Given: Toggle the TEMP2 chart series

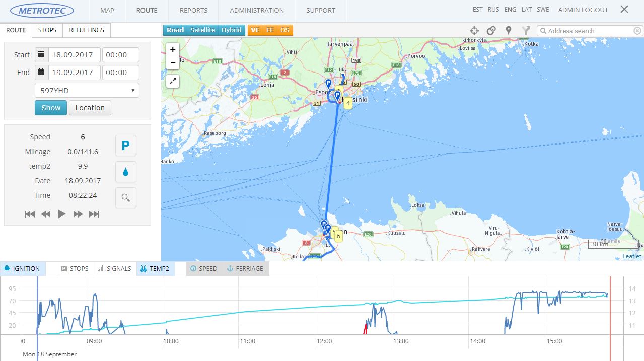Looking at the screenshot, I should click(x=155, y=269).
